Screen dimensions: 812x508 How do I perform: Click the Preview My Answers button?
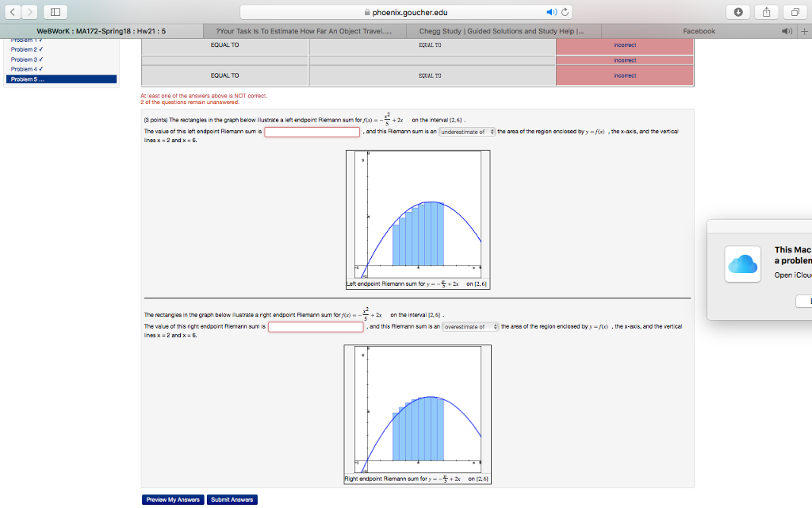pos(174,499)
